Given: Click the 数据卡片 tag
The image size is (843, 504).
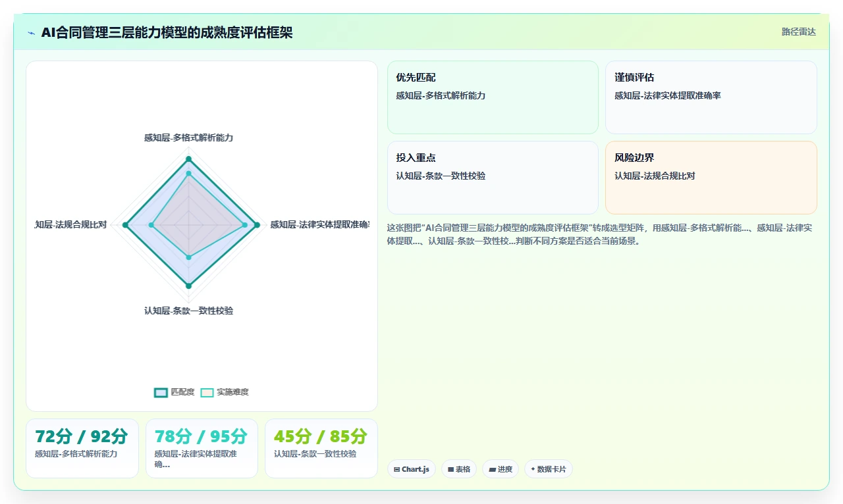Looking at the screenshot, I should 549,469.
